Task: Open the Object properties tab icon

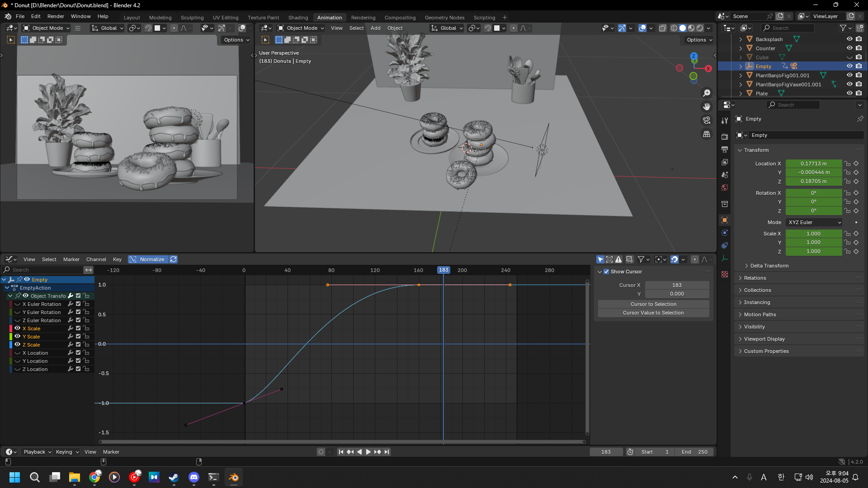Action: click(725, 220)
